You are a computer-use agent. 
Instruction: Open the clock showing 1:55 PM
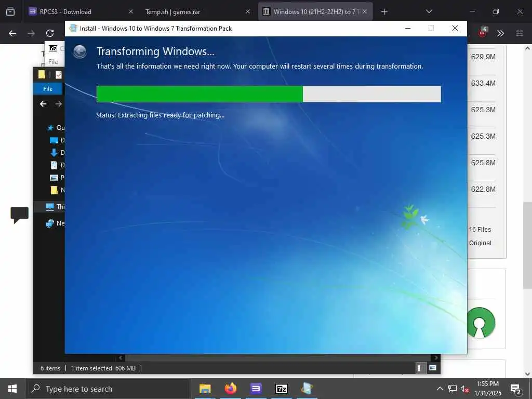tap(488, 389)
